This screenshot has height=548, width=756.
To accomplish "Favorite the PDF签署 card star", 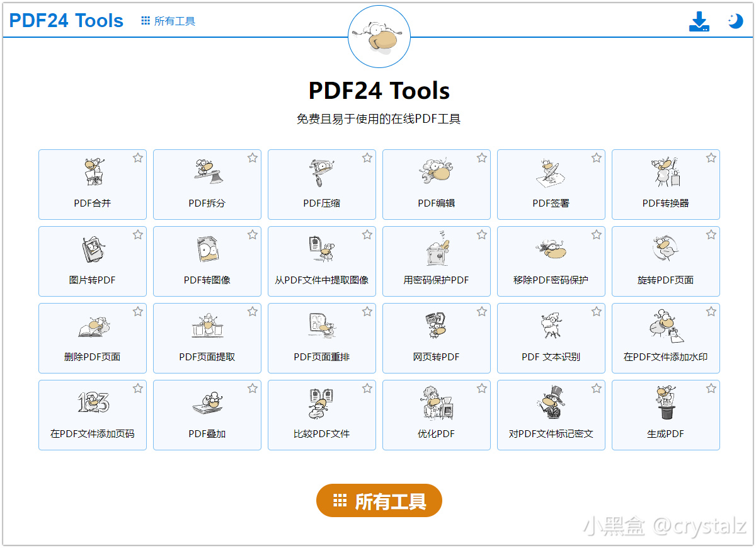I will point(597,157).
